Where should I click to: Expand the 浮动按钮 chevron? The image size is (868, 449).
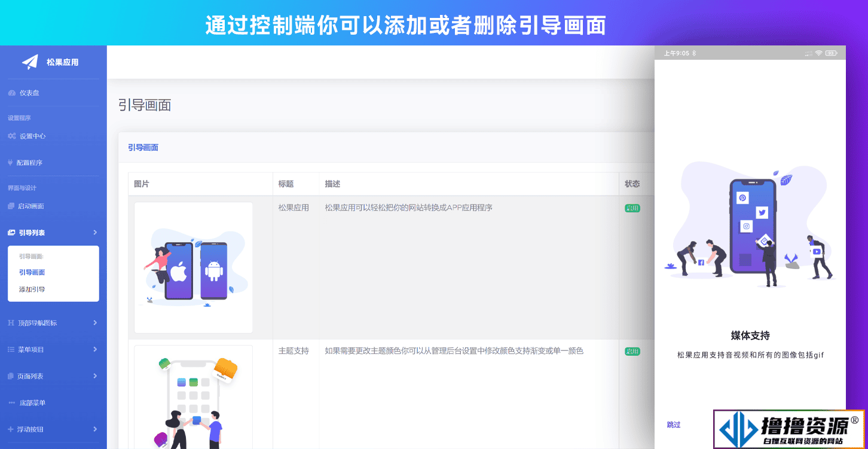[95, 429]
